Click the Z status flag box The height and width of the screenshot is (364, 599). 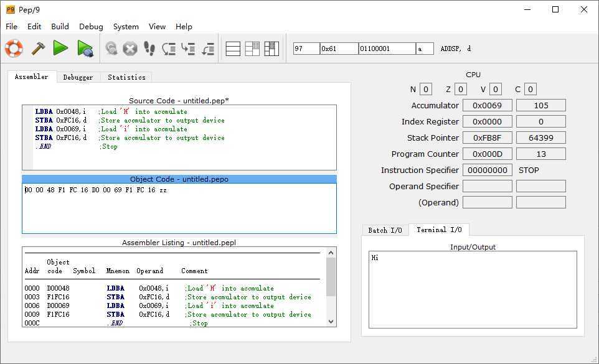pyautogui.click(x=460, y=89)
